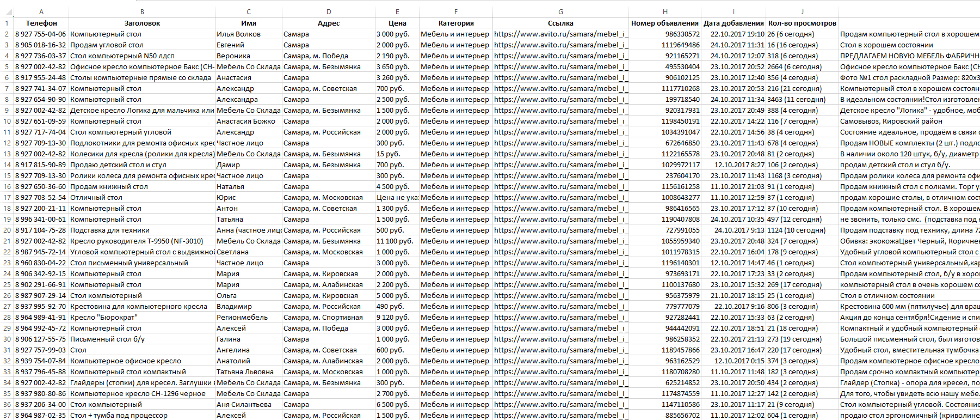The image size is (980, 420).
Task: Select name cell 'Аня Силантьева'
Action: (x=249, y=404)
